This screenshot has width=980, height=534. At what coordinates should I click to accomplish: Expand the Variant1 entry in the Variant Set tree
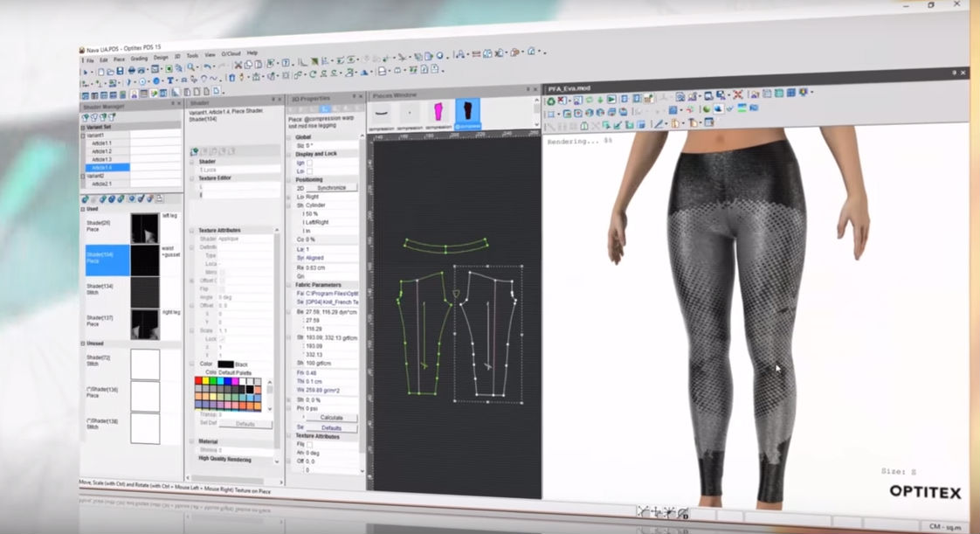point(82,135)
